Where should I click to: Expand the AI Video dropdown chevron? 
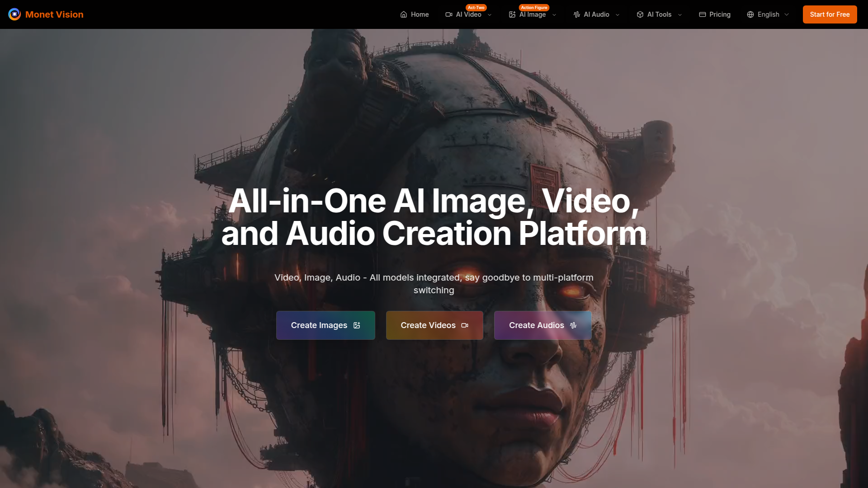(490, 15)
